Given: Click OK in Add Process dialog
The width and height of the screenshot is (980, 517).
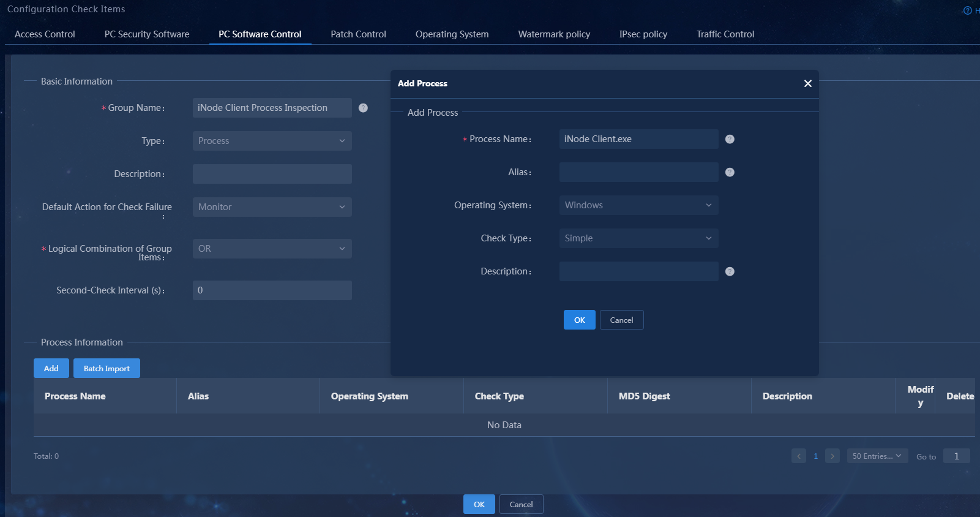Looking at the screenshot, I should [580, 320].
